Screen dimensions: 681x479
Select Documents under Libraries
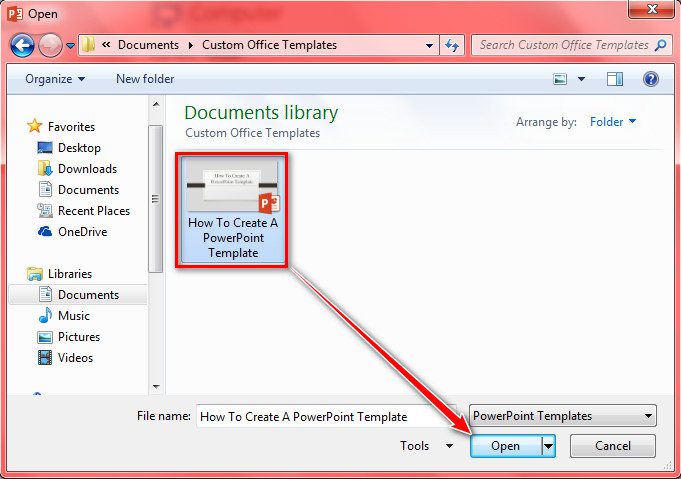point(88,294)
